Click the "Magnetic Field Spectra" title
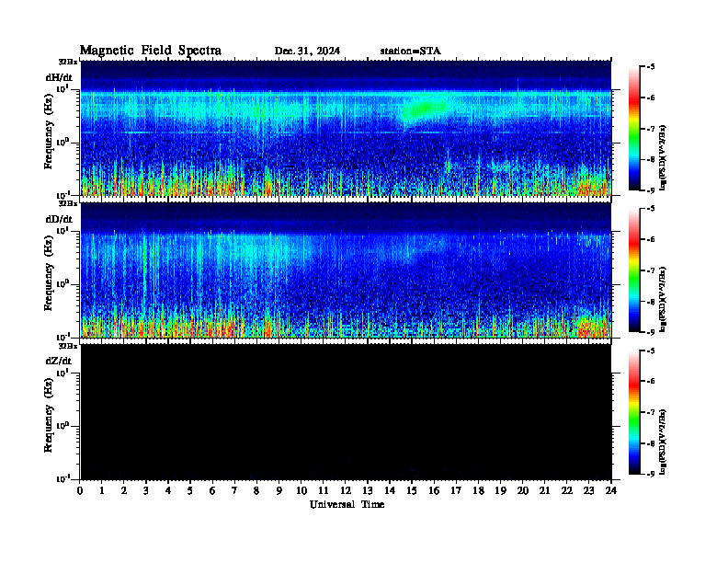Image resolution: width=728 pixels, height=563 pixels. [x=151, y=51]
